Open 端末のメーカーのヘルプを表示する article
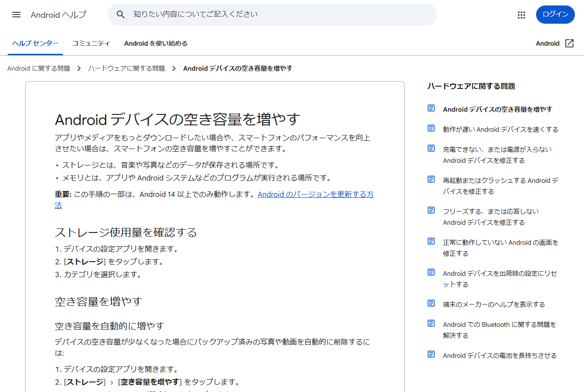The height and width of the screenshot is (392, 584). coord(494,304)
